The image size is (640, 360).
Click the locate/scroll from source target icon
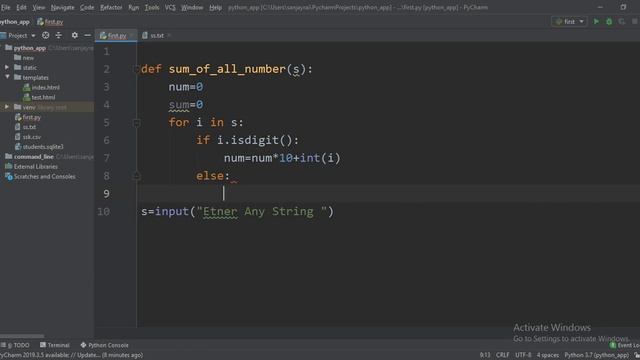click(x=46, y=36)
